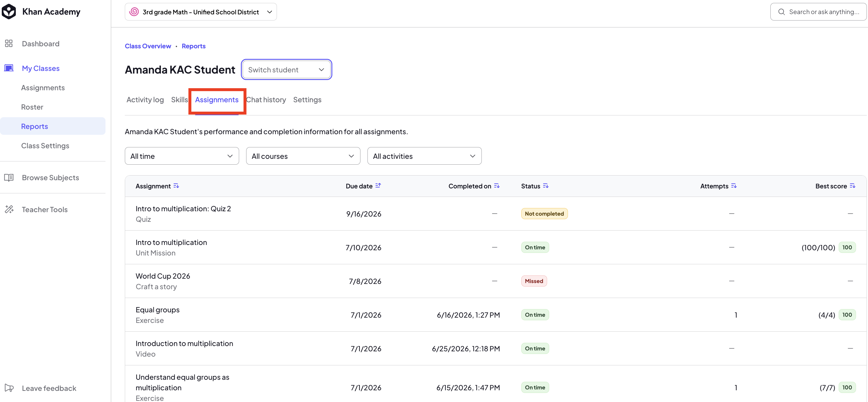Click the Completed on column header
This screenshot has height=402, width=868.
470,186
